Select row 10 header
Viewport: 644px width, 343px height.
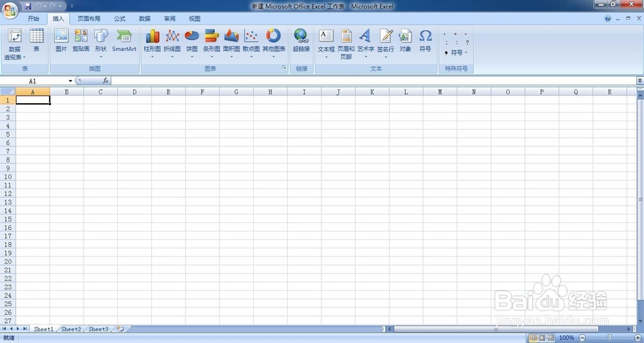click(8, 177)
